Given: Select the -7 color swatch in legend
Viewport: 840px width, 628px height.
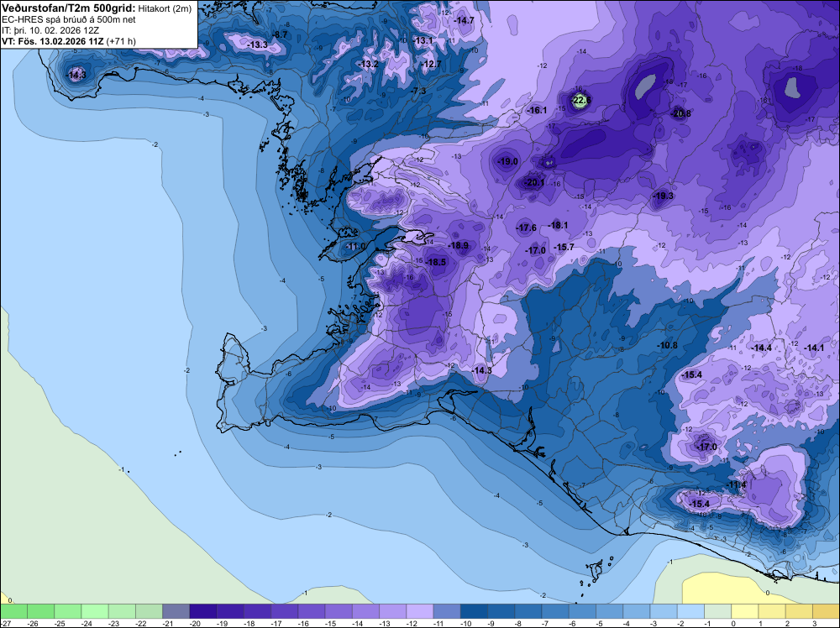Looking at the screenshot, I should pos(555,611).
